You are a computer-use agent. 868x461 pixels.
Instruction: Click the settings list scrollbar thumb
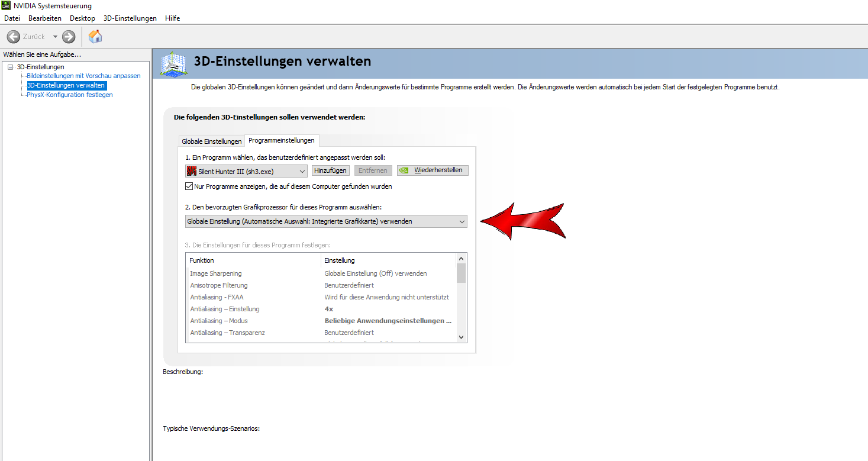point(462,273)
